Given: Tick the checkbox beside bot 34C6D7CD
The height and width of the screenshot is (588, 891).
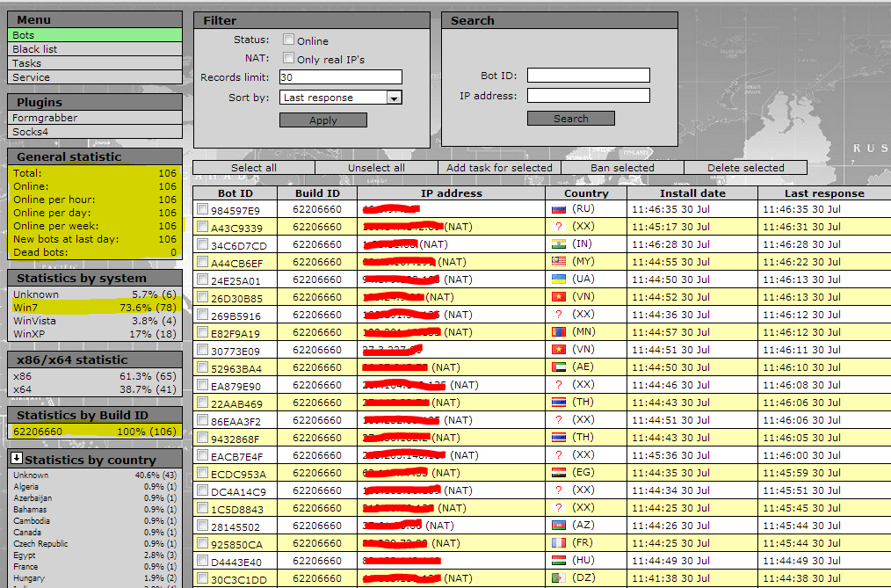Looking at the screenshot, I should click(202, 244).
